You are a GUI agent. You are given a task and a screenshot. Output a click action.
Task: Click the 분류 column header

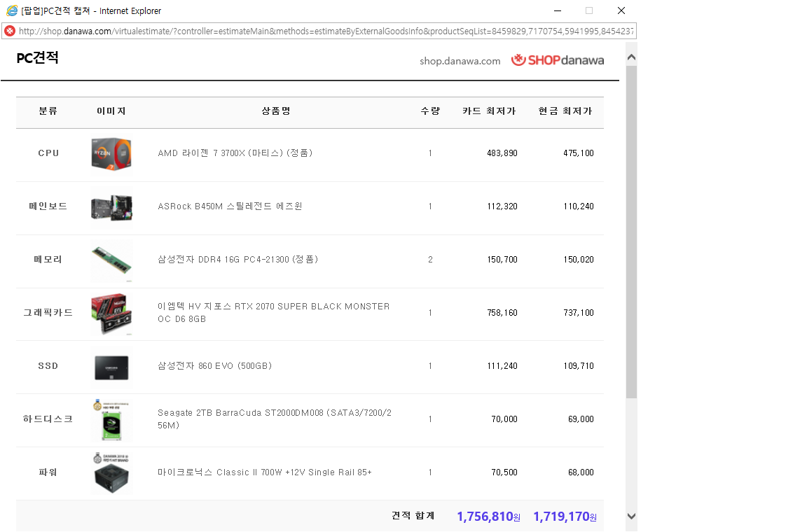[x=48, y=111]
